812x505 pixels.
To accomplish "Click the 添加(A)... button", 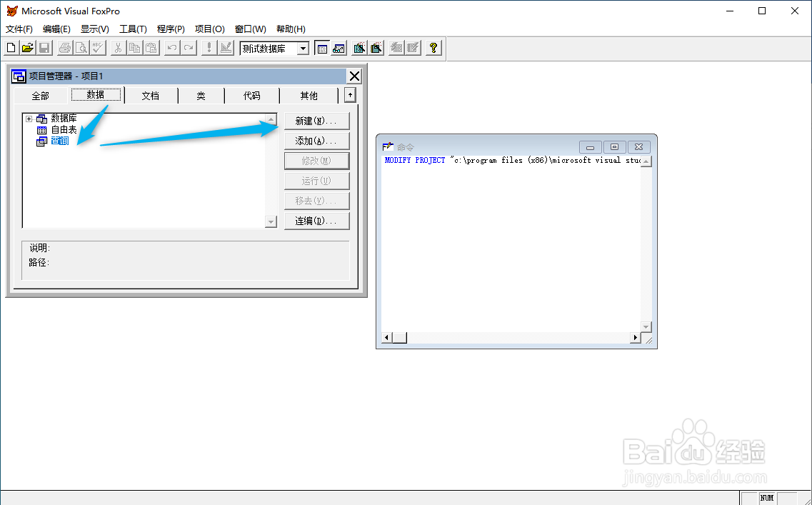I will (x=316, y=141).
